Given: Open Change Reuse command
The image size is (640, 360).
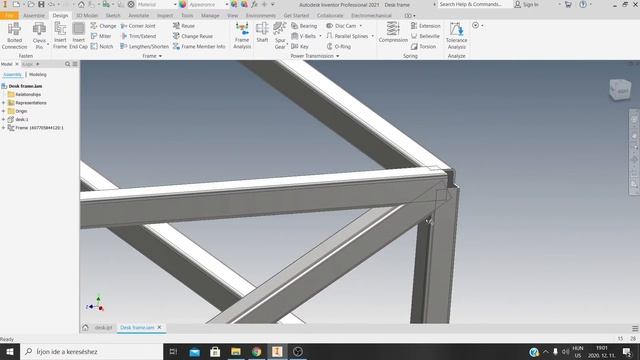Looking at the screenshot, I should click(x=193, y=36).
